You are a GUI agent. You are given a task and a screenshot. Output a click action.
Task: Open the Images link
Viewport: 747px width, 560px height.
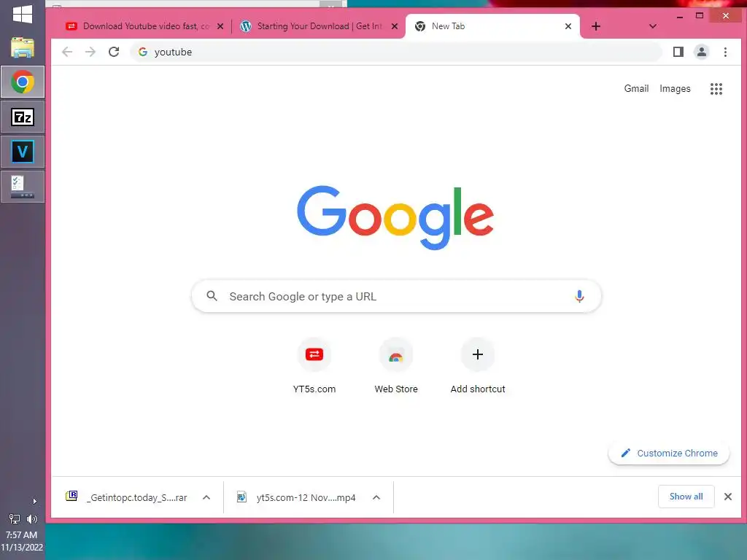[x=675, y=88]
